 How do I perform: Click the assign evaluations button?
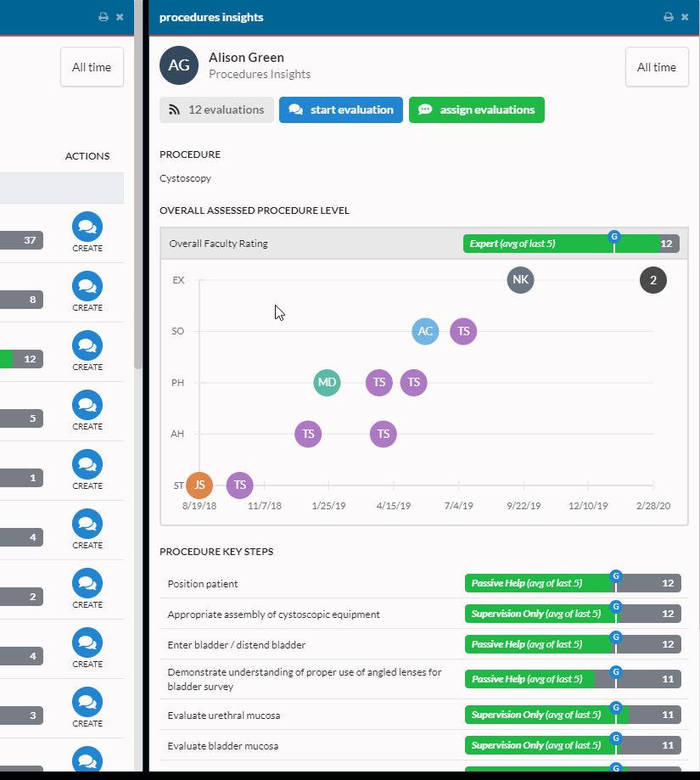pyautogui.click(x=477, y=110)
